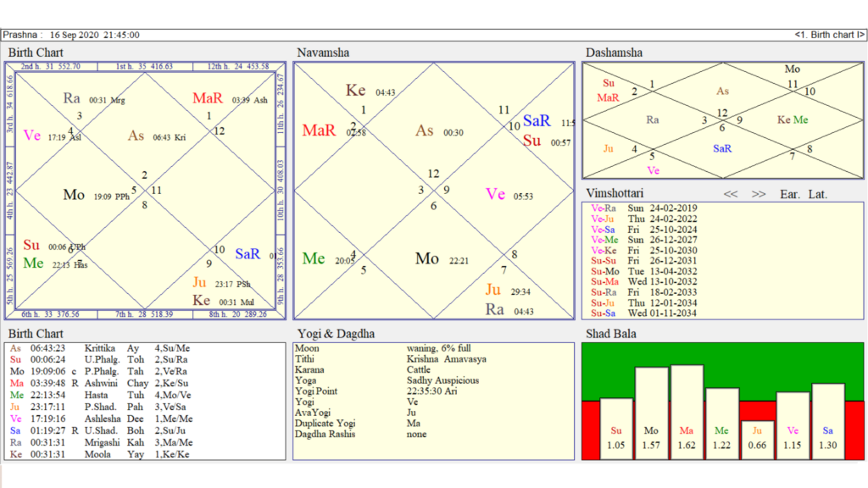Screen dimensions: 868x488
Task: Click Me 20:05 in the Navamsha chart
Action: coord(328,259)
